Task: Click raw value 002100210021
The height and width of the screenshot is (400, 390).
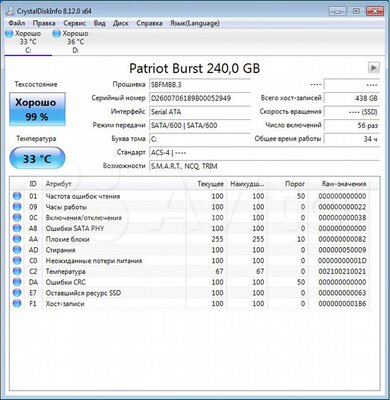Action: [x=342, y=271]
